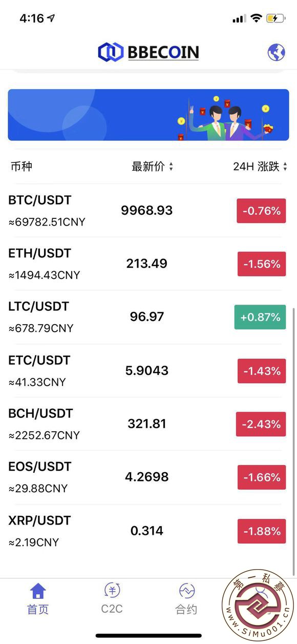
Task: Tap the home icon in bottom bar
Action: pos(38,591)
